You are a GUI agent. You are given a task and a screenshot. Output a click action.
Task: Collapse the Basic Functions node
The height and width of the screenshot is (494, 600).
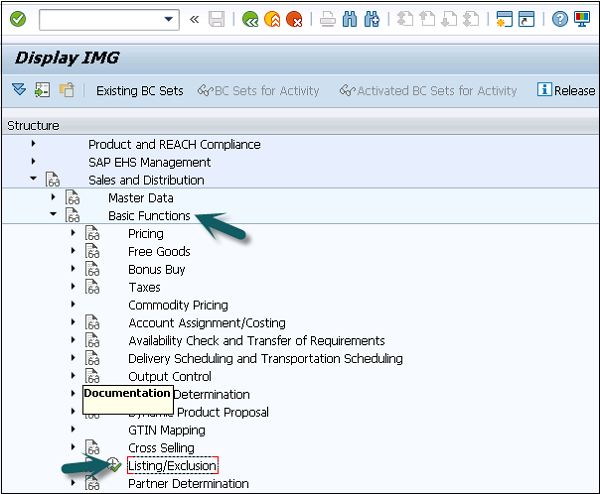tap(53, 216)
